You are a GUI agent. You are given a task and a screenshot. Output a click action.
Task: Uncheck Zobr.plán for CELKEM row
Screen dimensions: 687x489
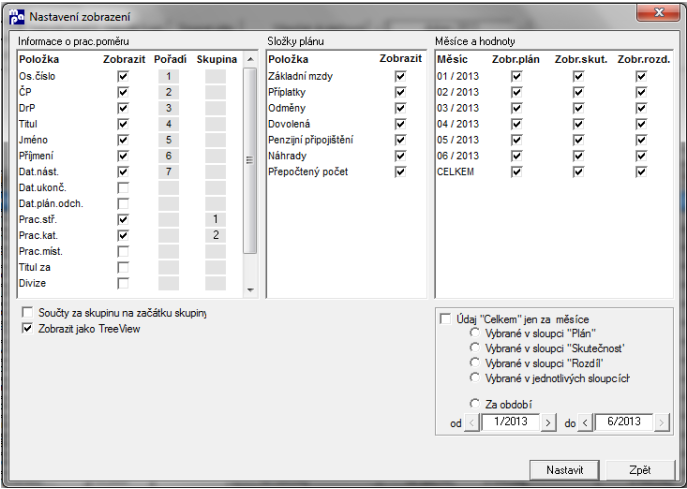click(x=517, y=172)
